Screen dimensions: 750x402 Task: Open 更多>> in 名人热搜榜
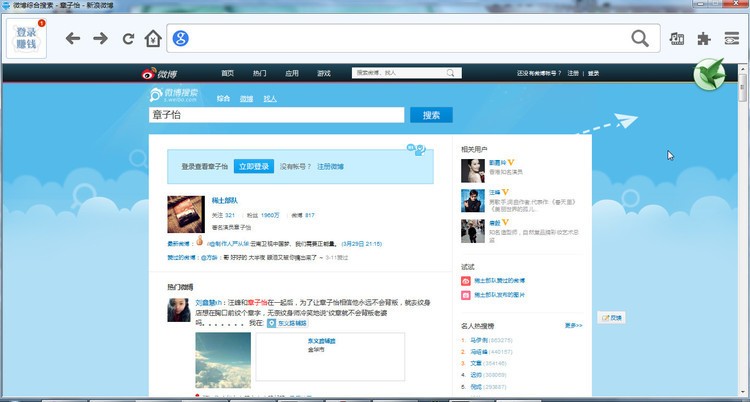[x=574, y=325]
